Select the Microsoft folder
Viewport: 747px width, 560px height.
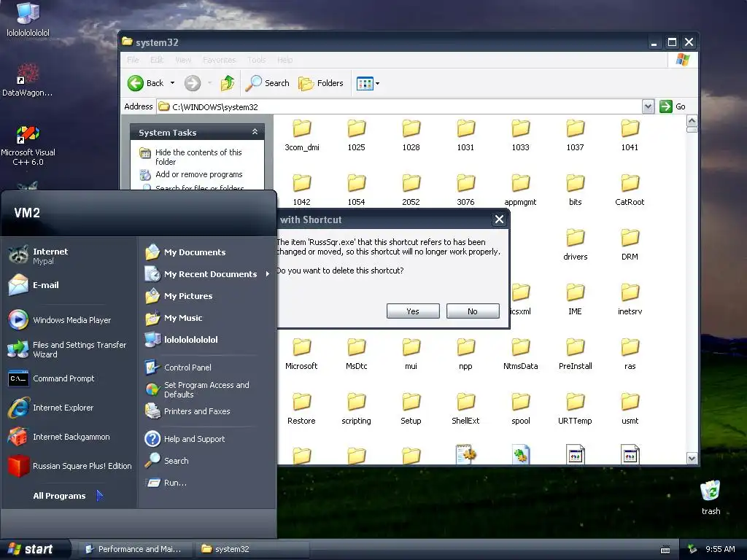click(301, 354)
